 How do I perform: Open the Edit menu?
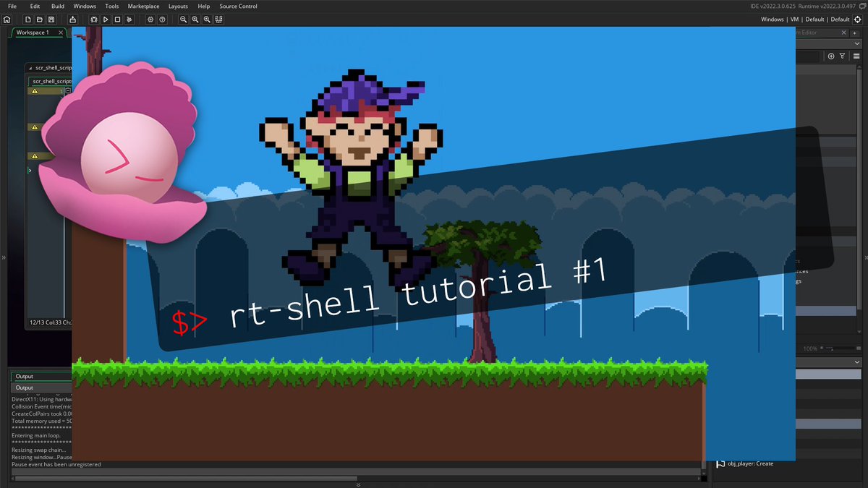[x=35, y=6]
